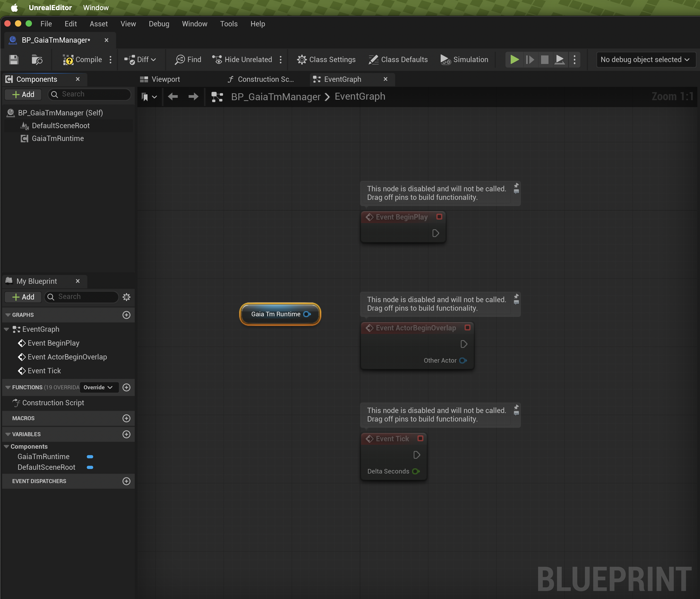This screenshot has height=599, width=700.
Task: Click Delta Seconds output pin
Action: (x=416, y=472)
